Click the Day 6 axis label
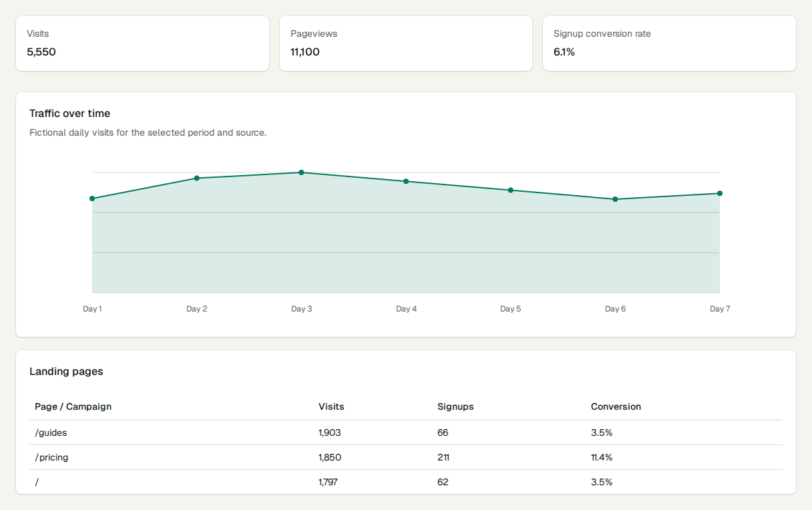This screenshot has height=510, width=812. pyautogui.click(x=615, y=309)
